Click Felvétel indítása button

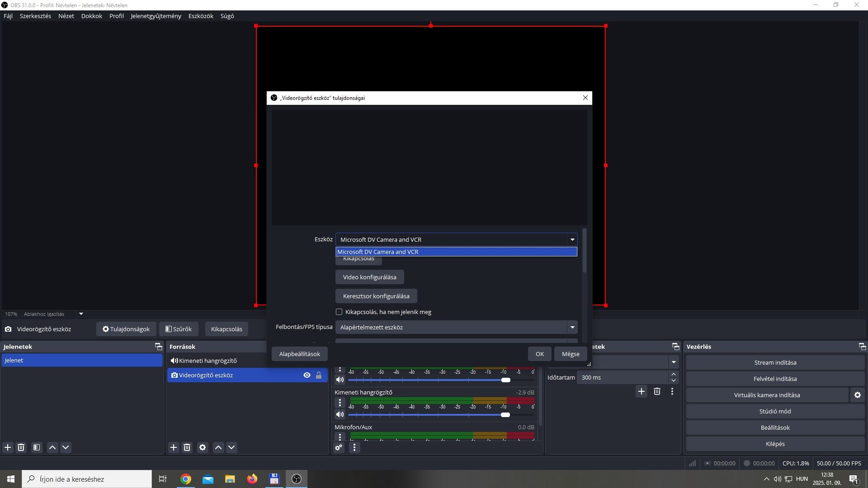[775, 379]
